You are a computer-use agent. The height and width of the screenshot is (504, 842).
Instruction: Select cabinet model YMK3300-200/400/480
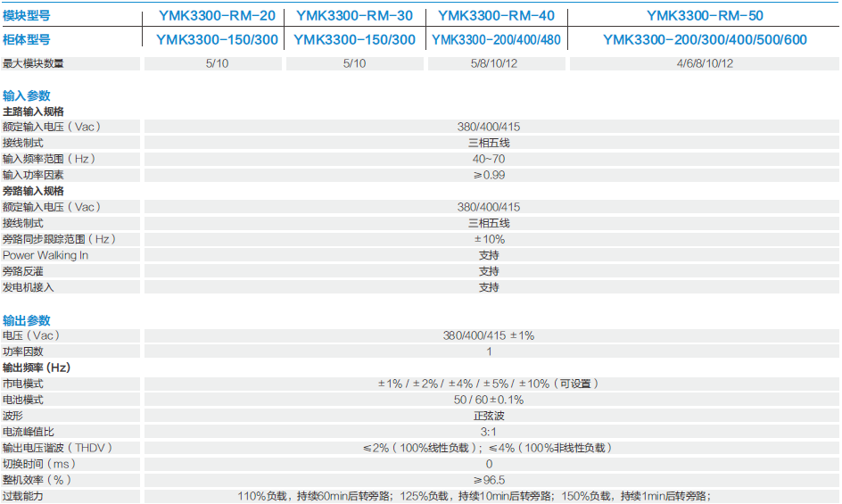tap(496, 39)
